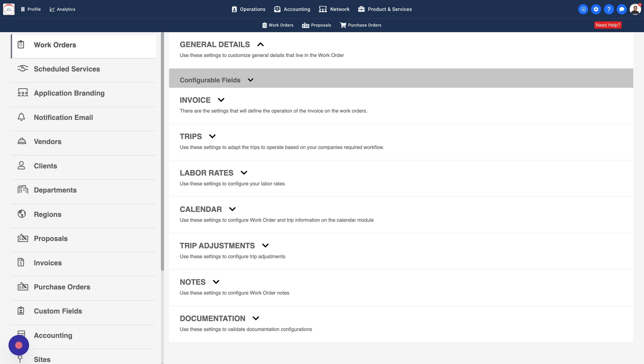Expand the Configurable Fields chevron
This screenshot has height=364, width=644.
tap(250, 80)
